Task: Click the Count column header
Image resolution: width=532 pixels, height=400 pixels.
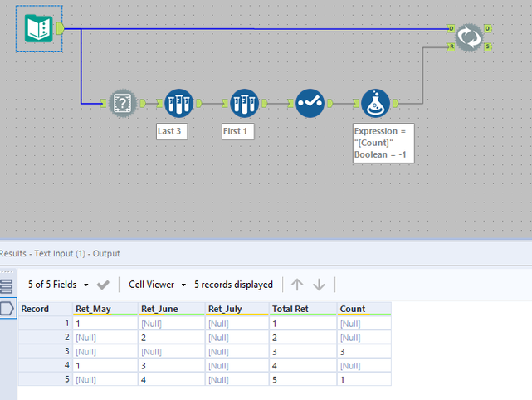Action: [x=352, y=309]
